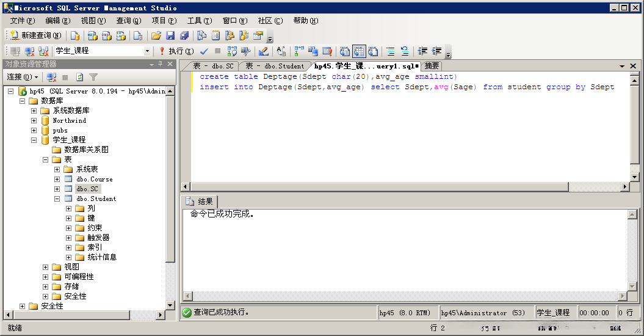Increase the indent of selected lines
This screenshot has width=644, height=336.
[436, 51]
